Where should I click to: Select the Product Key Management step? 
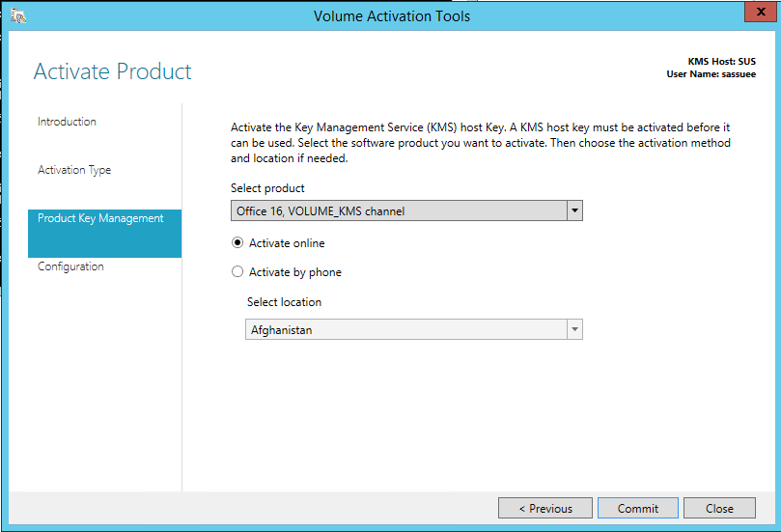click(104, 233)
